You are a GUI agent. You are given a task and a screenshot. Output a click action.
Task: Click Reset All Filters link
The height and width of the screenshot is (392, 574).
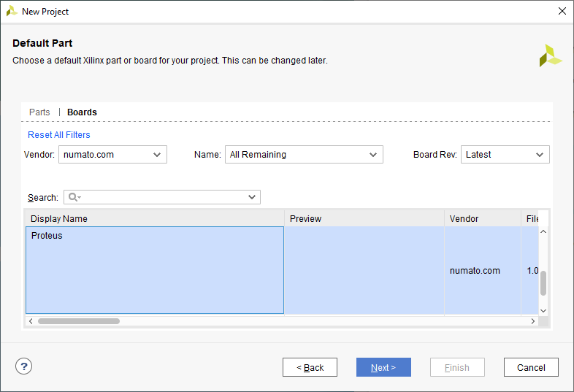pos(59,135)
